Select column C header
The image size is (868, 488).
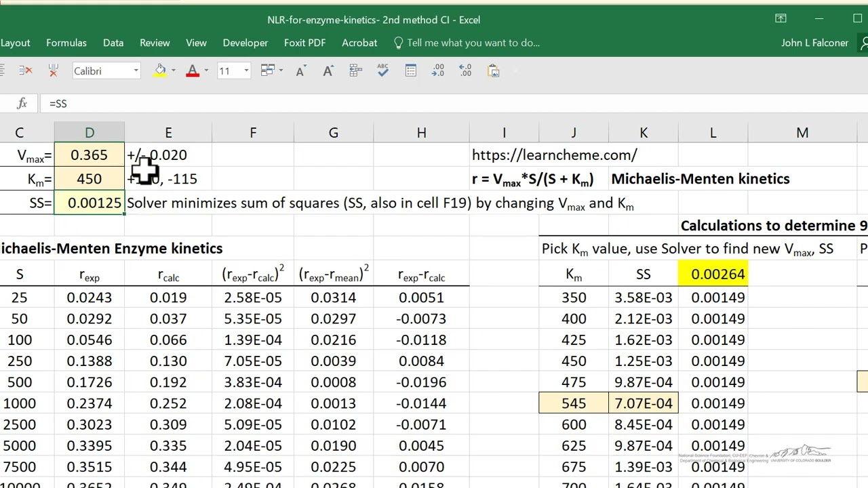point(19,133)
